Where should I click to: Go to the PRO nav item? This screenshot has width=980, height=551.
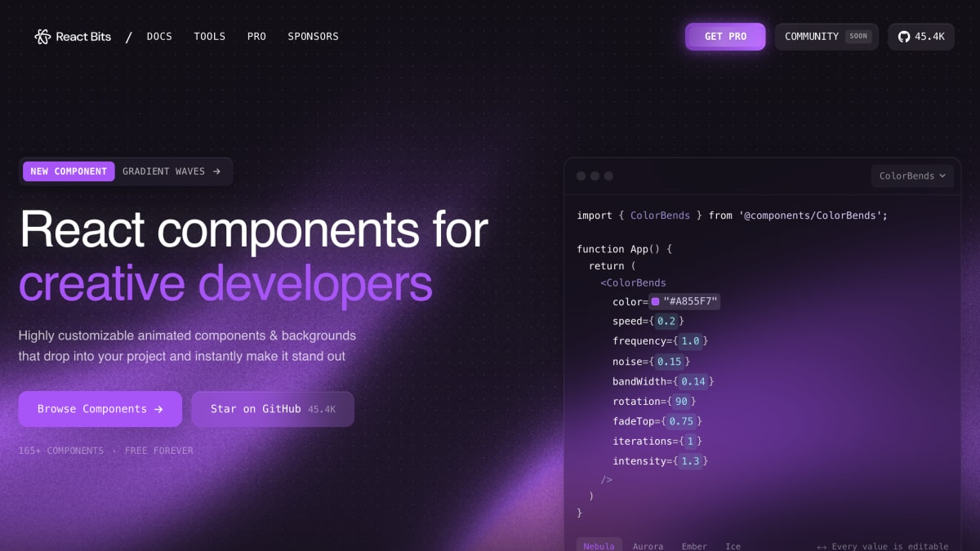coord(256,37)
